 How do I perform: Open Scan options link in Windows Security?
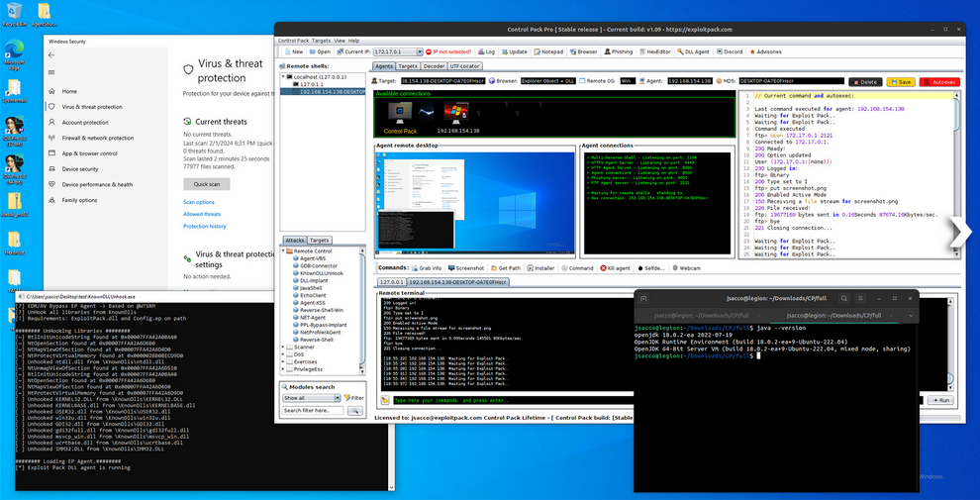[199, 202]
